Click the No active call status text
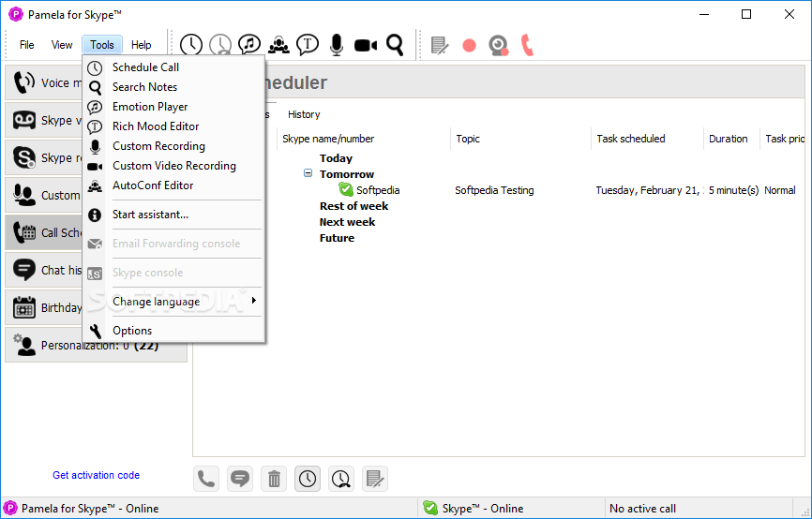This screenshot has height=519, width=812. pyautogui.click(x=642, y=509)
